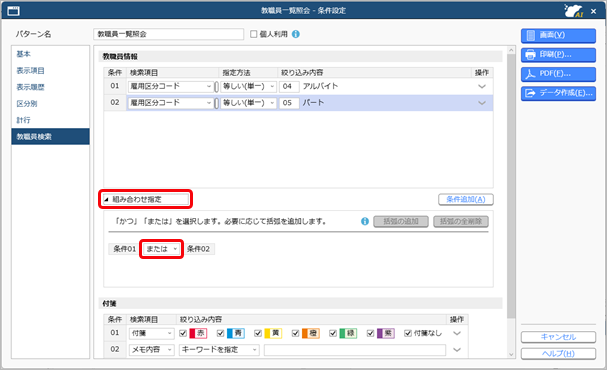Open the 付箋 search item dropdown
This screenshot has width=607, height=370.
[x=151, y=333]
